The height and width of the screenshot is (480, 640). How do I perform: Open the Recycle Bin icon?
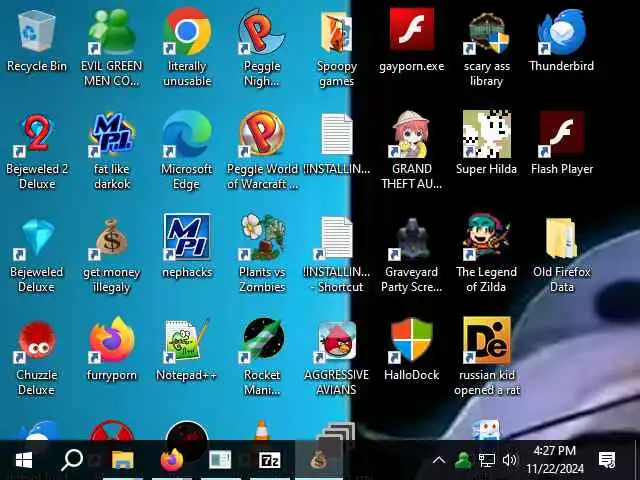click(x=36, y=31)
